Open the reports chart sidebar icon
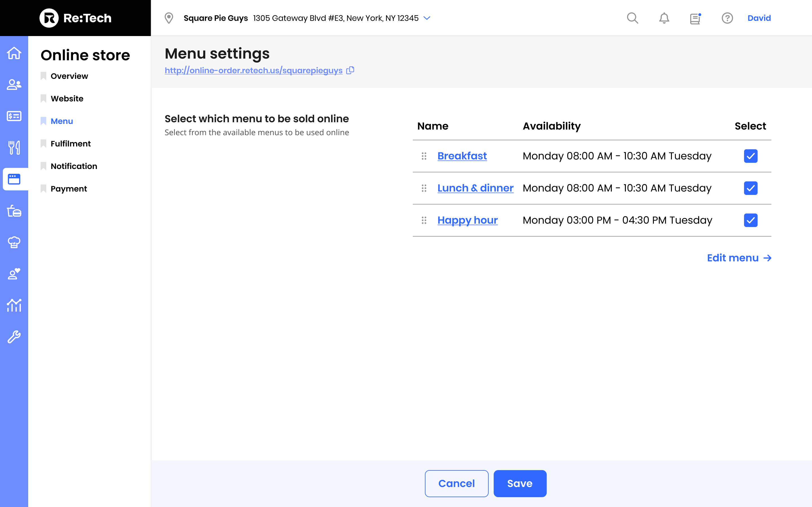The height and width of the screenshot is (507, 812). 14,305
